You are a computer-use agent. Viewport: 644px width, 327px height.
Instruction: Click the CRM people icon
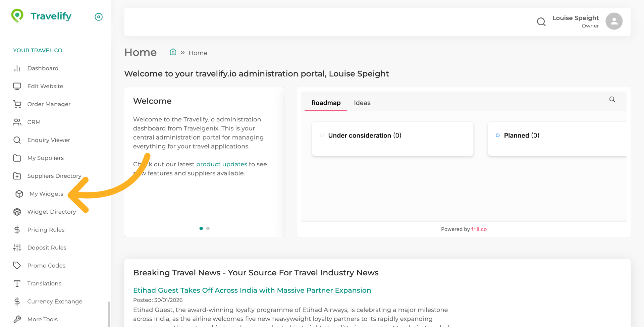pos(17,122)
